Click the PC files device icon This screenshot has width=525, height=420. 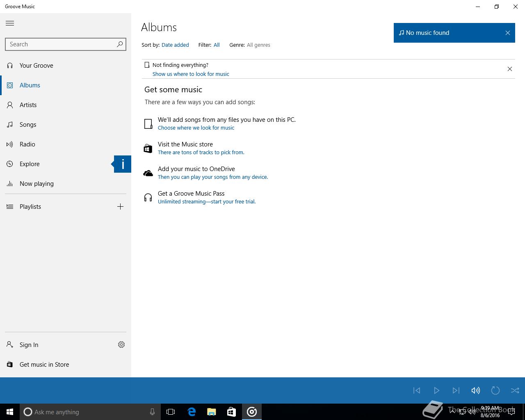point(148,124)
